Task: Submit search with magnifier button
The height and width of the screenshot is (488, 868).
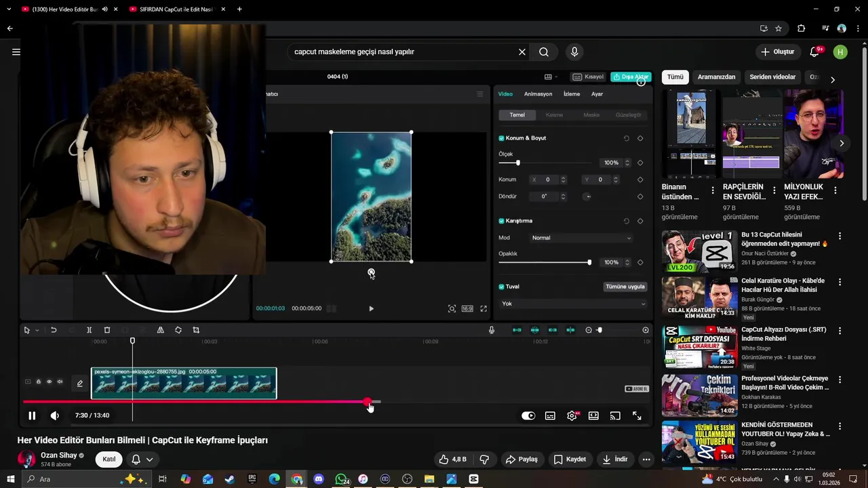Action: (x=544, y=52)
